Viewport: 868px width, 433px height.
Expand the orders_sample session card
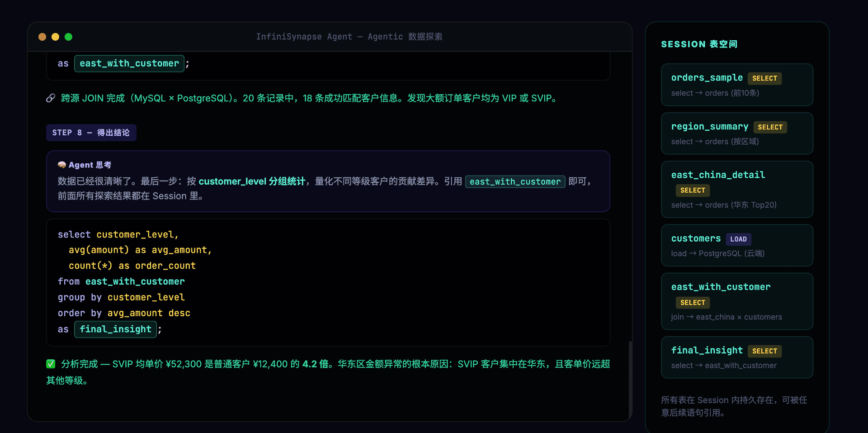[736, 85]
